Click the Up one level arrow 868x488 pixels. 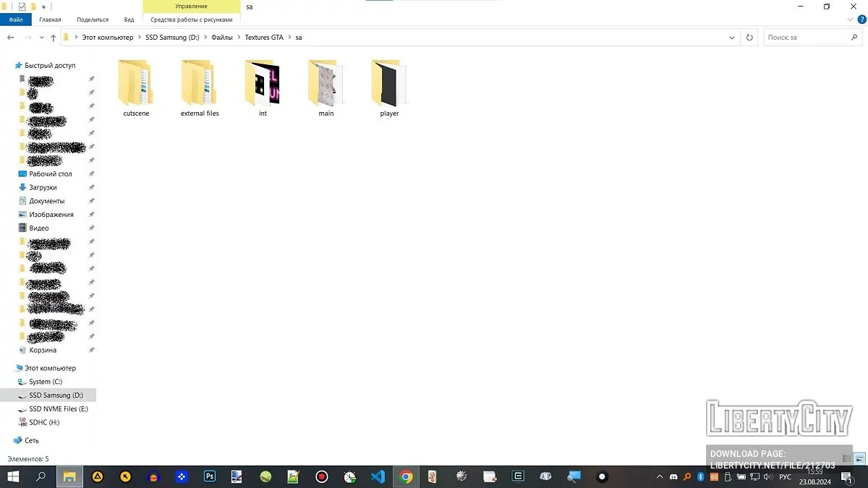tap(54, 38)
